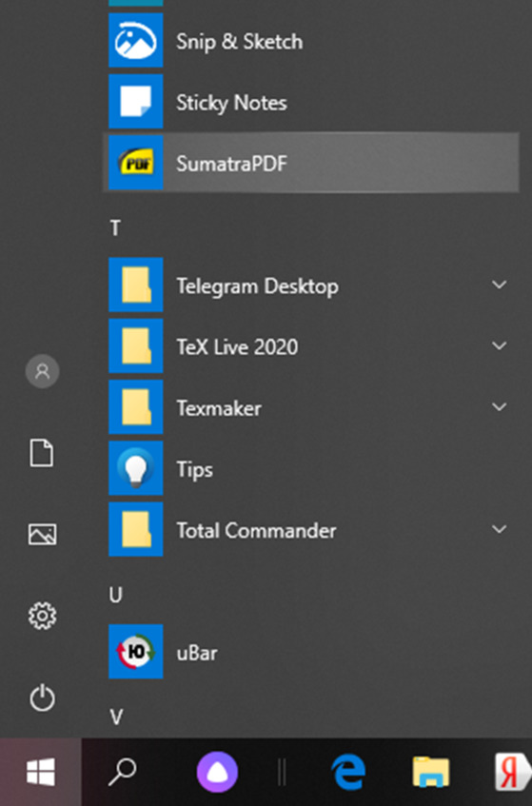Screen dimensions: 532x806
Task: Expand the Total Commander folder chevron
Action: tap(499, 529)
